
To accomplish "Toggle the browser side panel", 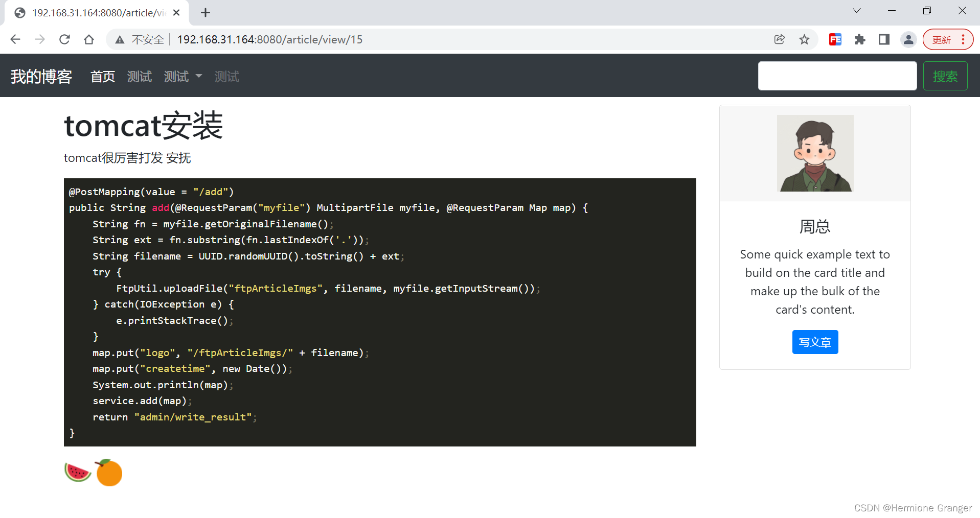I will pyautogui.click(x=884, y=39).
